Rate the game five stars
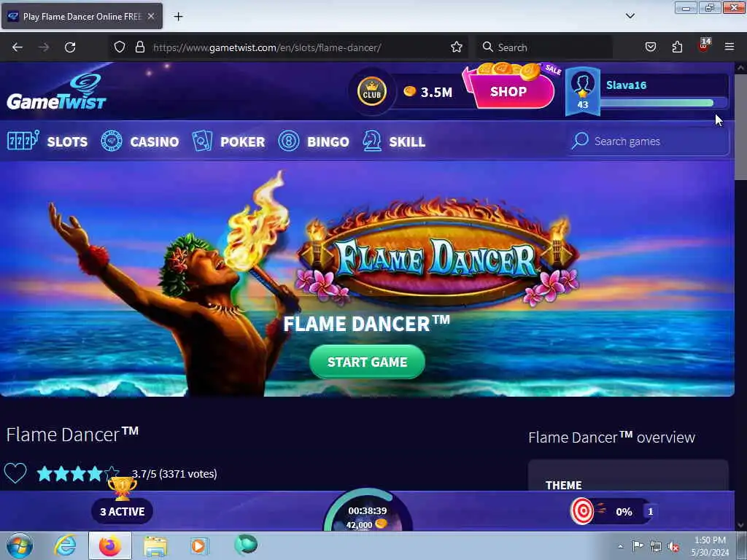The image size is (747, 560). pyautogui.click(x=112, y=474)
